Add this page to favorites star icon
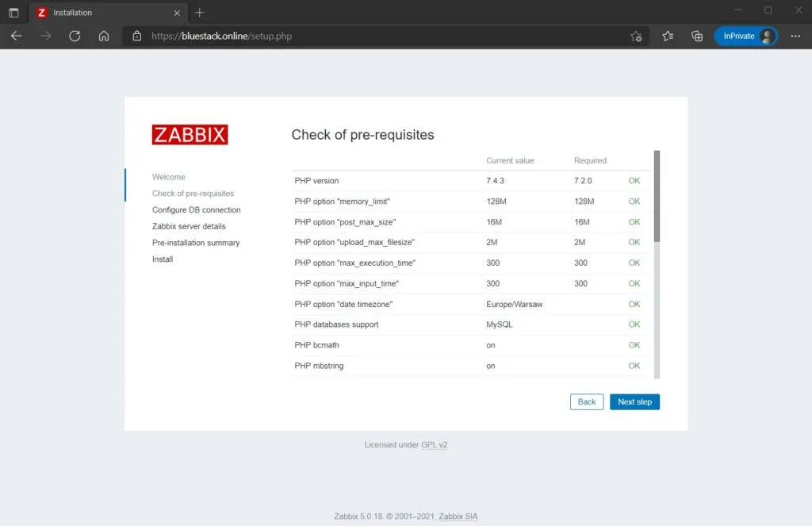 click(635, 36)
